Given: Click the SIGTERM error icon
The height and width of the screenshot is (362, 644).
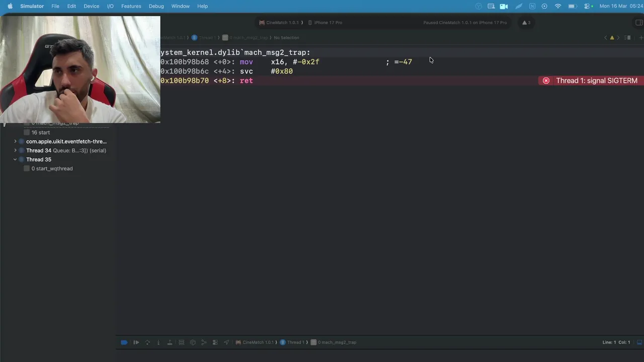Looking at the screenshot, I should 546,80.
